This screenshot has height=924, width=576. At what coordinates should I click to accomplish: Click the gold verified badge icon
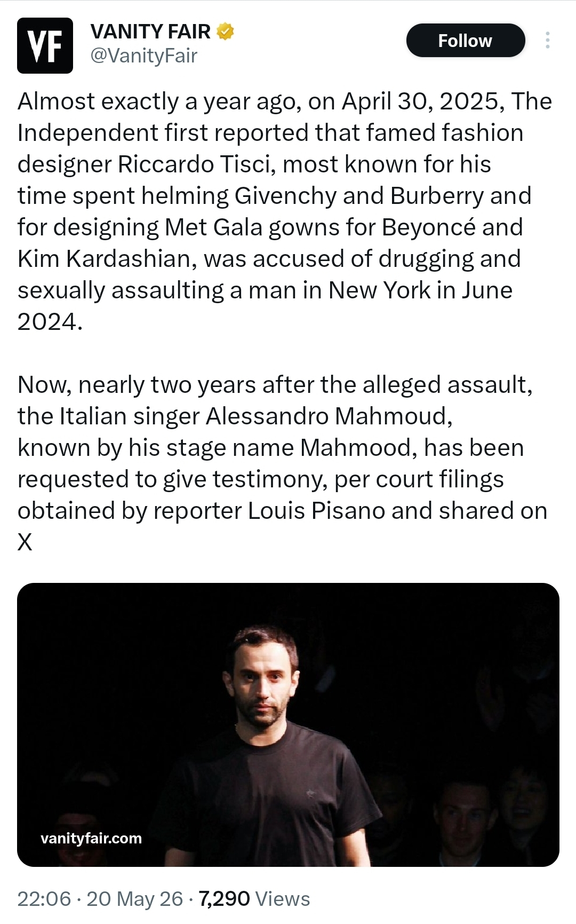click(225, 31)
